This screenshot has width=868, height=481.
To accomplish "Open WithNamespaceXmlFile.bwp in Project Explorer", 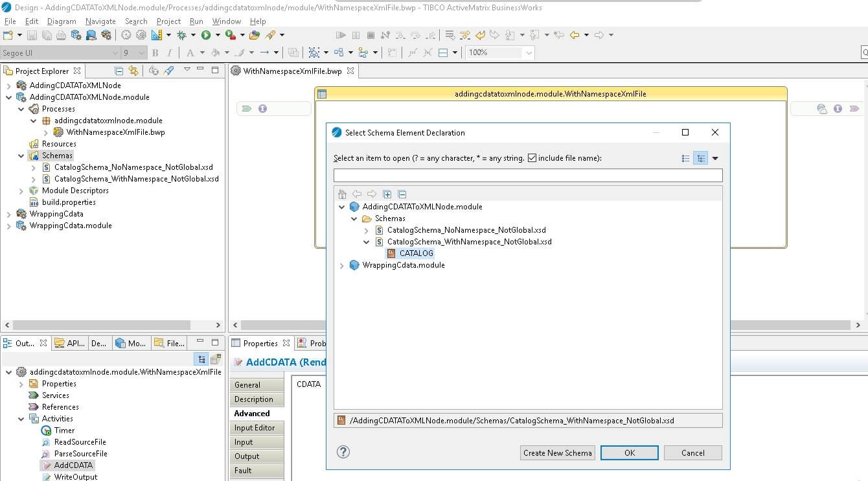I will [115, 132].
